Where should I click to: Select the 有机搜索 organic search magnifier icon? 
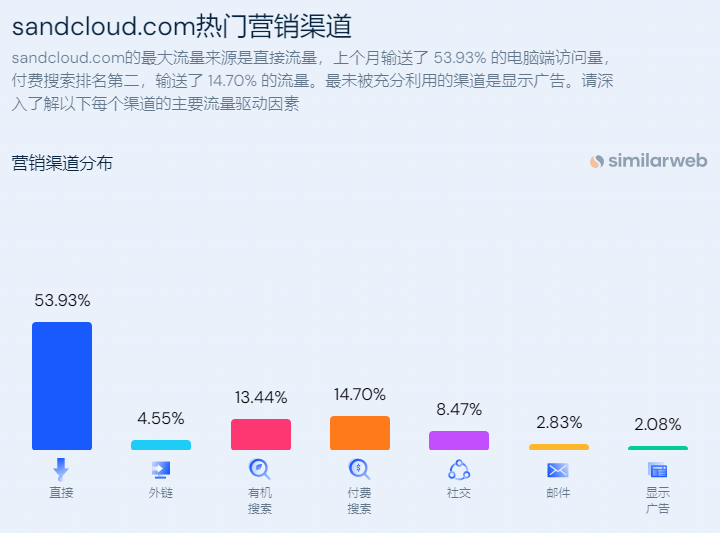tap(259, 469)
